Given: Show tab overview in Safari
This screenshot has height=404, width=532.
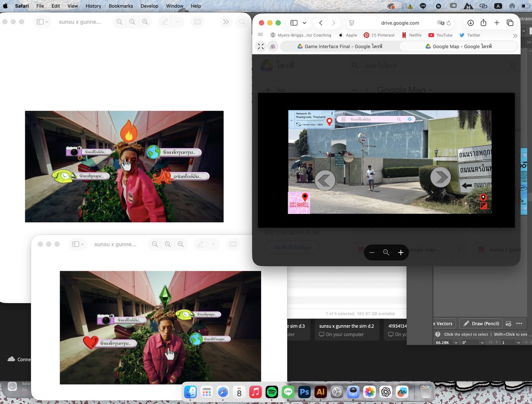Looking at the screenshot, I should (x=510, y=23).
